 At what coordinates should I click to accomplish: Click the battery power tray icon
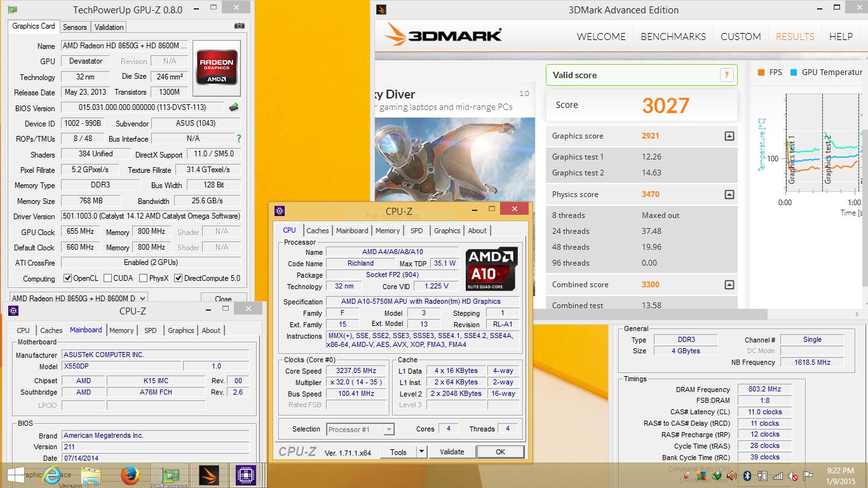pos(763,475)
